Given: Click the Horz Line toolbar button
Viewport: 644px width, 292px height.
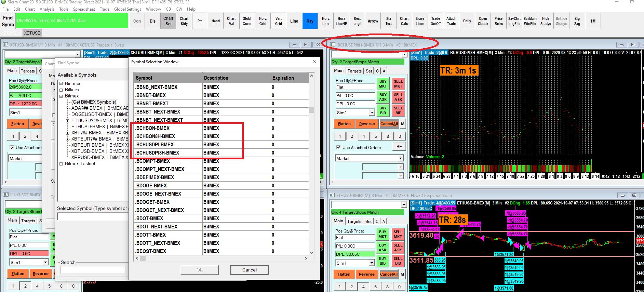Looking at the screenshot, I should [x=325, y=21].
